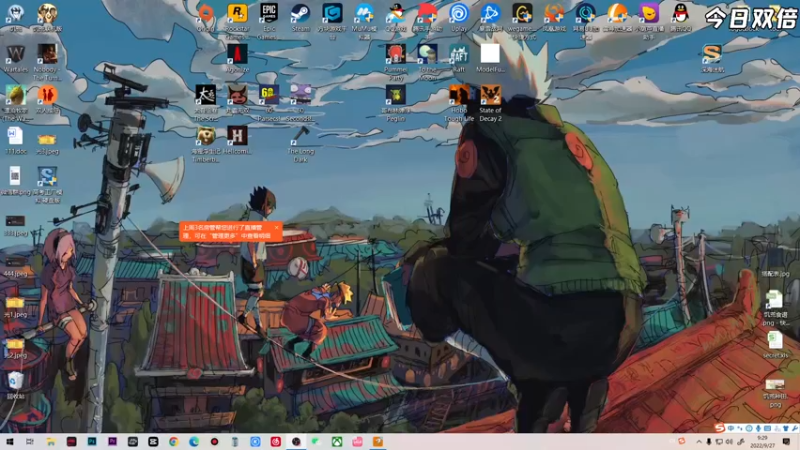Launch the Raft game shortcut
The image size is (800, 450).
(459, 54)
